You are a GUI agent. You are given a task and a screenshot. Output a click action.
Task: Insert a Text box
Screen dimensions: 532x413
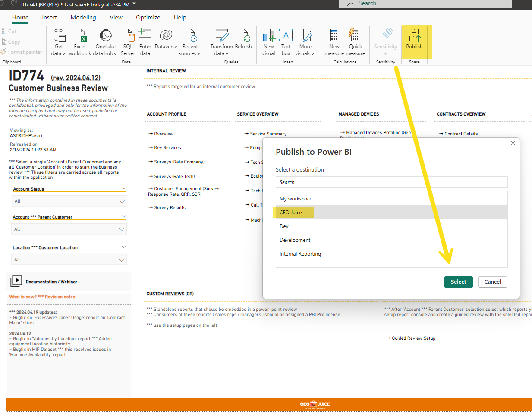pos(286,42)
